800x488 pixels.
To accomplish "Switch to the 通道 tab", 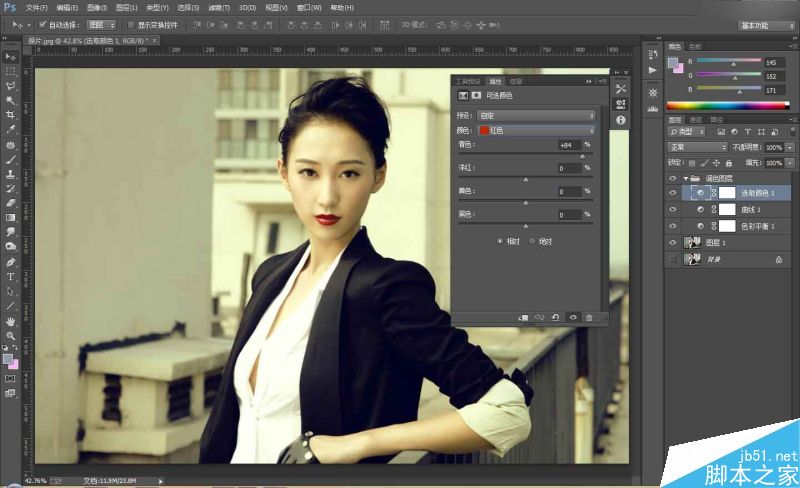I will tap(696, 119).
